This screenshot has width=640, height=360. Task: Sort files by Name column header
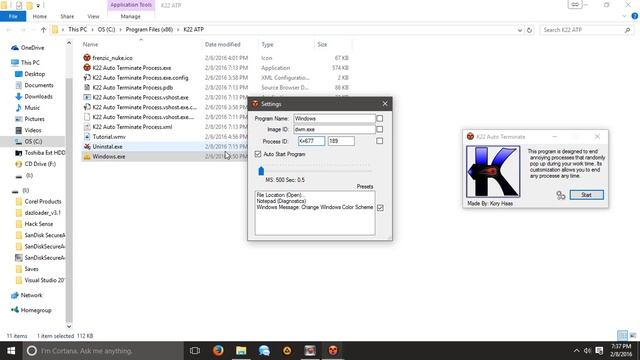tap(90, 44)
